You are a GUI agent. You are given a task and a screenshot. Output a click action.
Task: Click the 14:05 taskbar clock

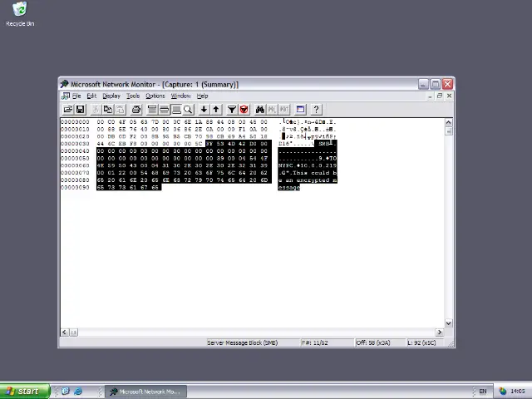517,392
